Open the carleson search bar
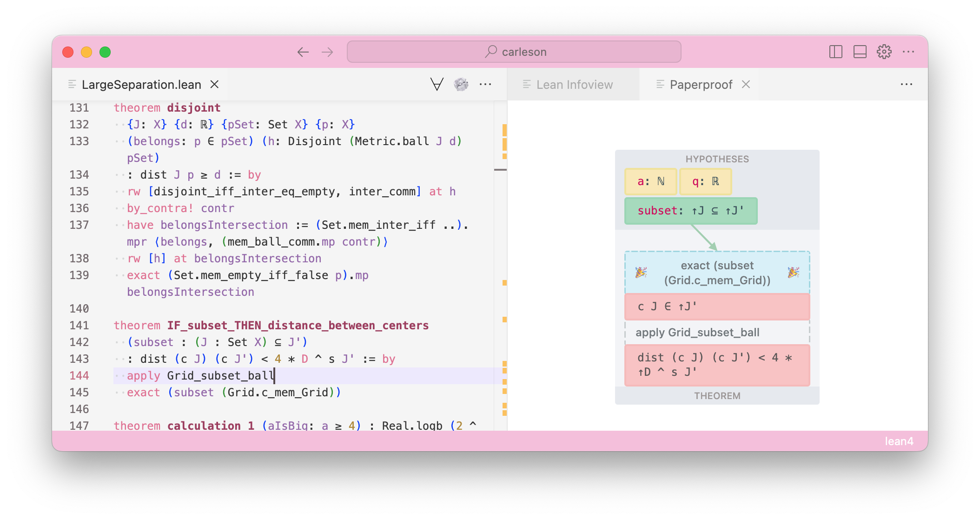Viewport: 980px width, 520px height. pyautogui.click(x=514, y=52)
